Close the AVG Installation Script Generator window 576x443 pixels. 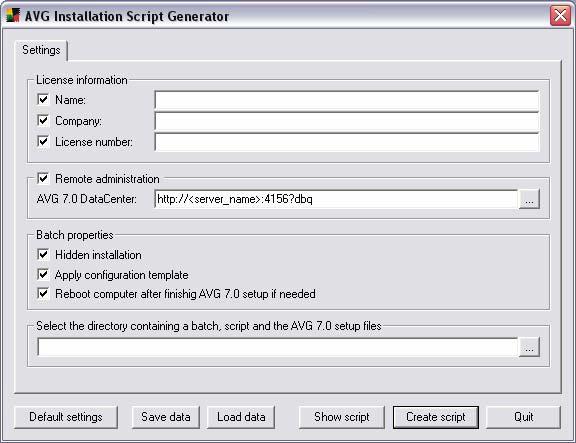(560, 16)
